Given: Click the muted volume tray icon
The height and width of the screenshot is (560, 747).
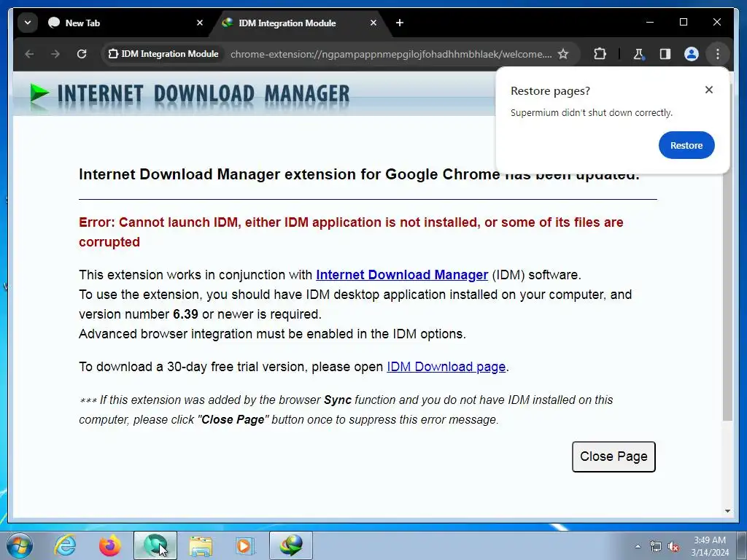Looking at the screenshot, I should [673, 547].
